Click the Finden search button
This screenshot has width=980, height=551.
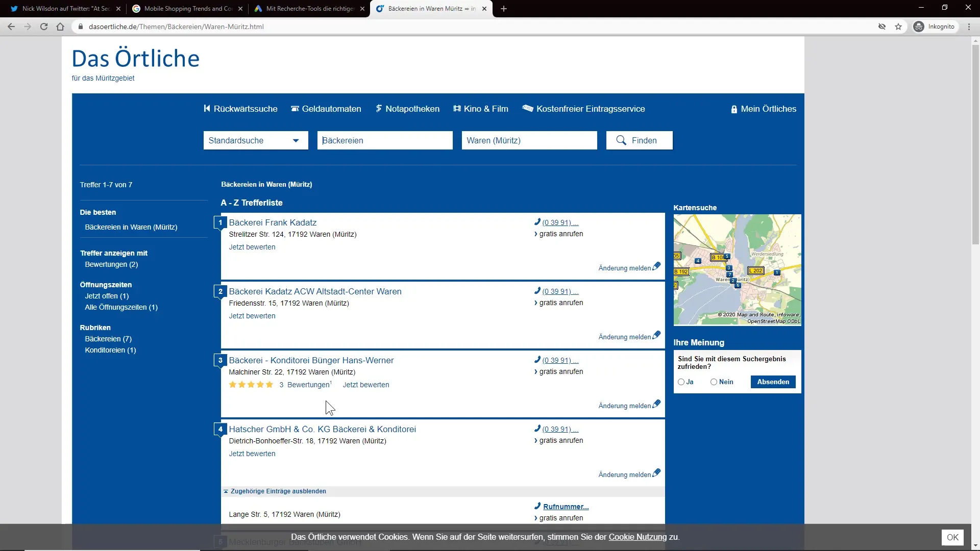pyautogui.click(x=639, y=140)
